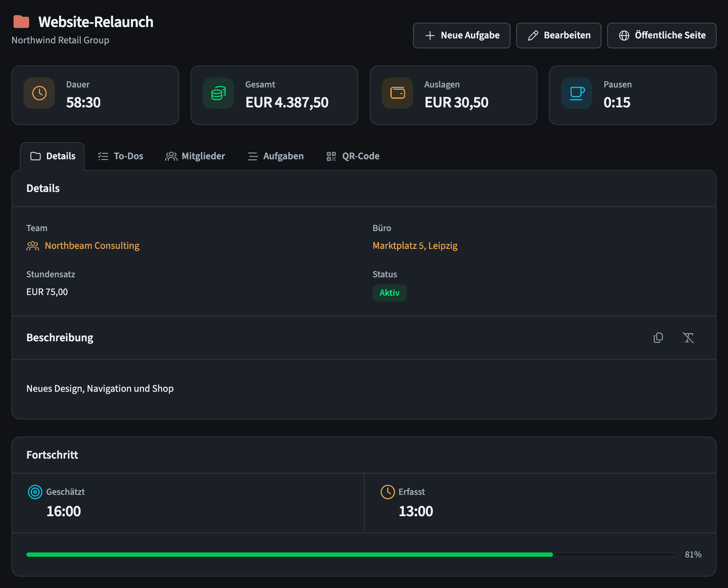Click the wallet icon on Auslagen card

click(x=398, y=93)
